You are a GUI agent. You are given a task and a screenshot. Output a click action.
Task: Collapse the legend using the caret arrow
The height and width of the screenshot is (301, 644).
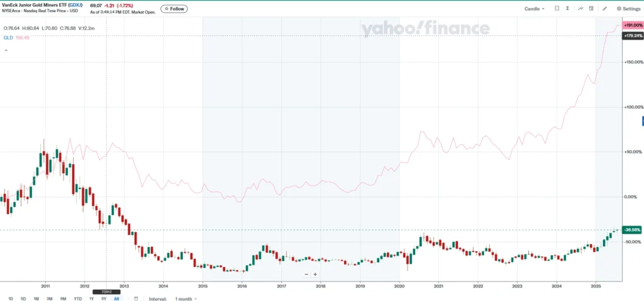click(6, 49)
